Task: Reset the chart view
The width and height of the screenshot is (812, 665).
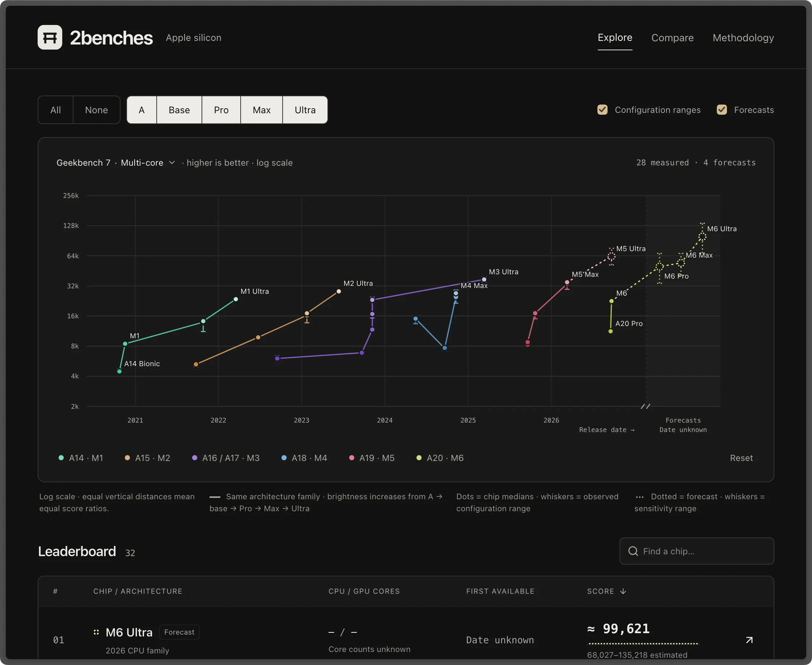Action: (741, 458)
